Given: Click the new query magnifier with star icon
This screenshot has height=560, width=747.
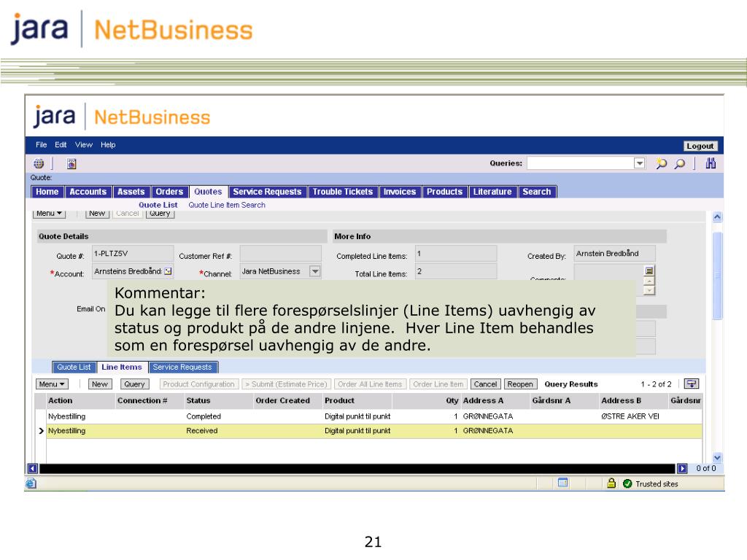Looking at the screenshot, I should click(x=661, y=163).
